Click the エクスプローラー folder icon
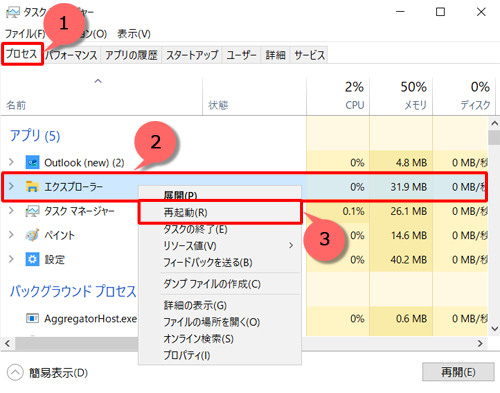500x393 pixels. tap(32, 186)
